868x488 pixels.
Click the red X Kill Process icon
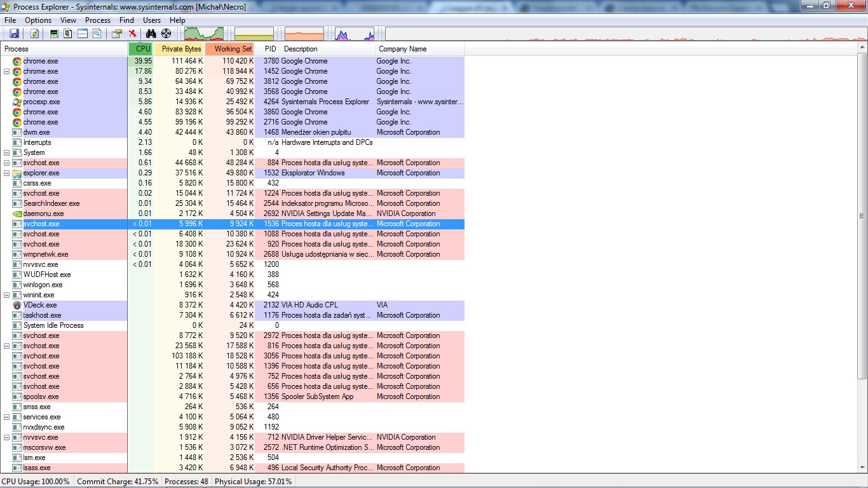132,33
